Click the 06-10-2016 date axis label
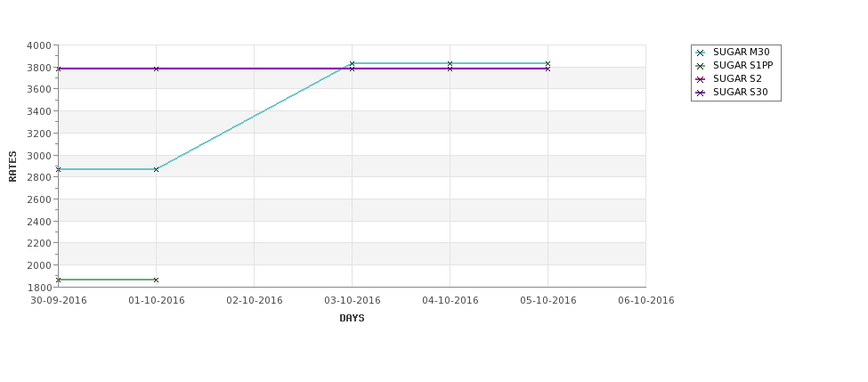Screen dimensions: 868x382 point(646,301)
